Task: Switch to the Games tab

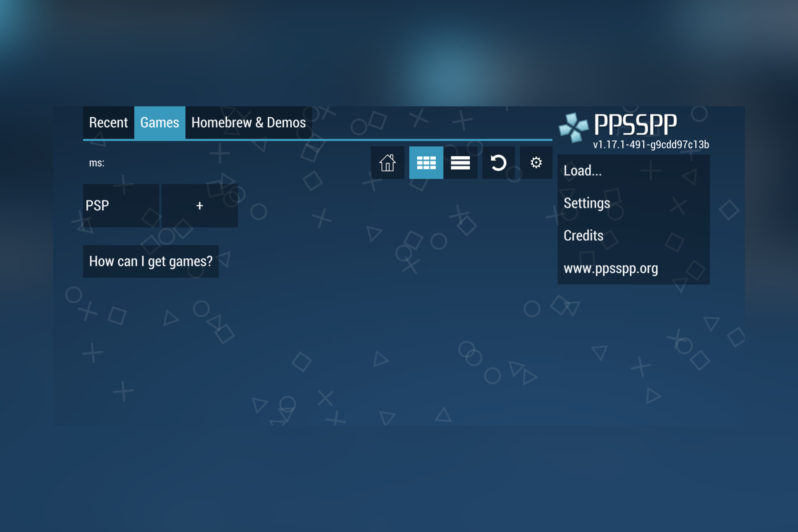Action: 159,122
